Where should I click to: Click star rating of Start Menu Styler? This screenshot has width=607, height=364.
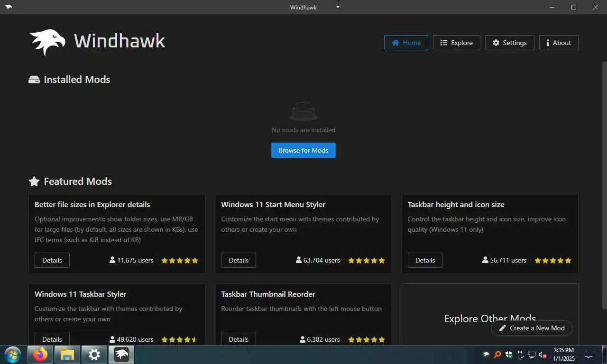(x=367, y=260)
